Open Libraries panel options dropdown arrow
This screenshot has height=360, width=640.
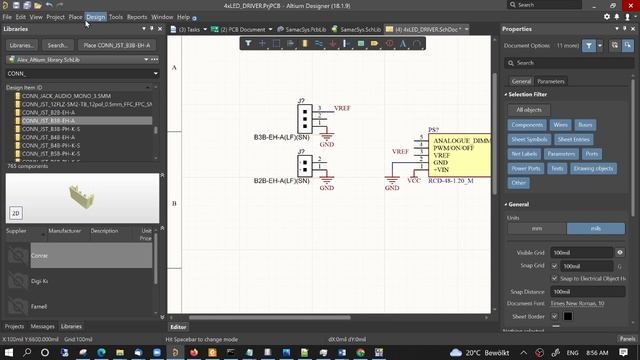click(x=144, y=29)
